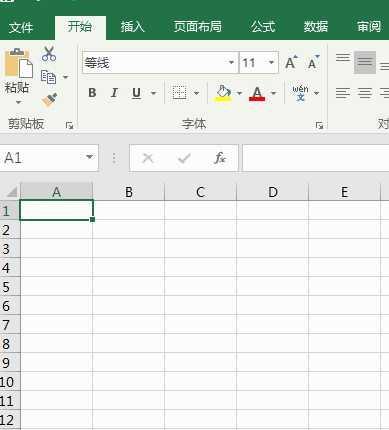Toggle Underline formatting
The height and width of the screenshot is (430, 389).
click(x=136, y=93)
